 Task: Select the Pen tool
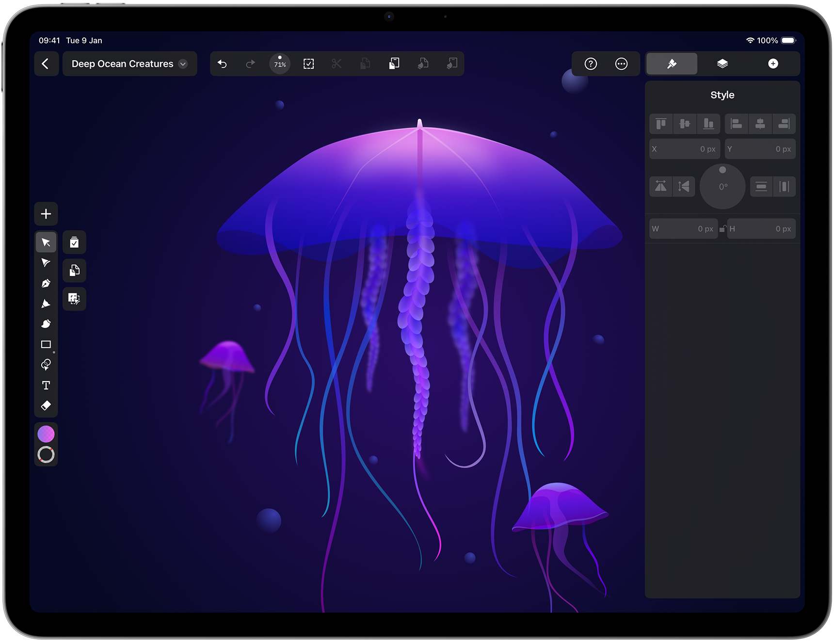click(46, 283)
